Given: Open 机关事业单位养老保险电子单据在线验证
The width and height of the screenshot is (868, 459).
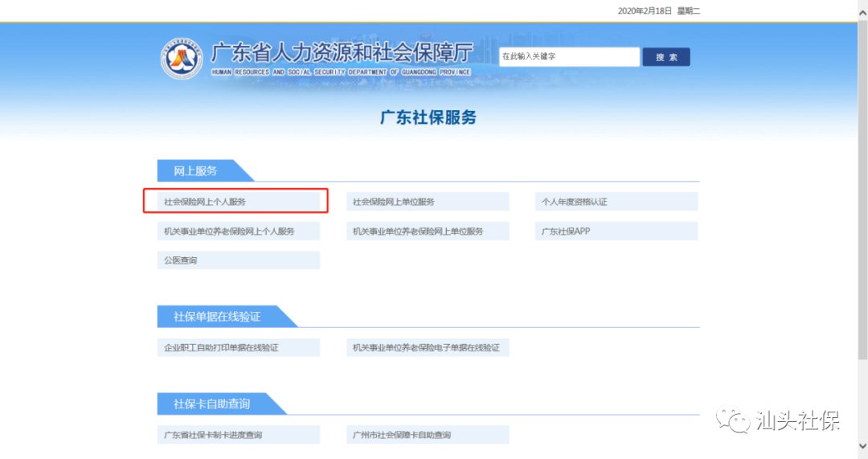Looking at the screenshot, I should click(x=428, y=348).
